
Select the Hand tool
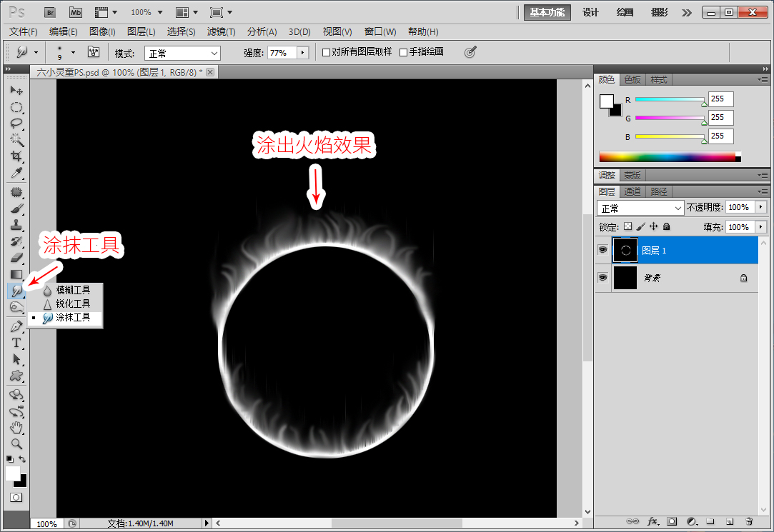pyautogui.click(x=16, y=428)
